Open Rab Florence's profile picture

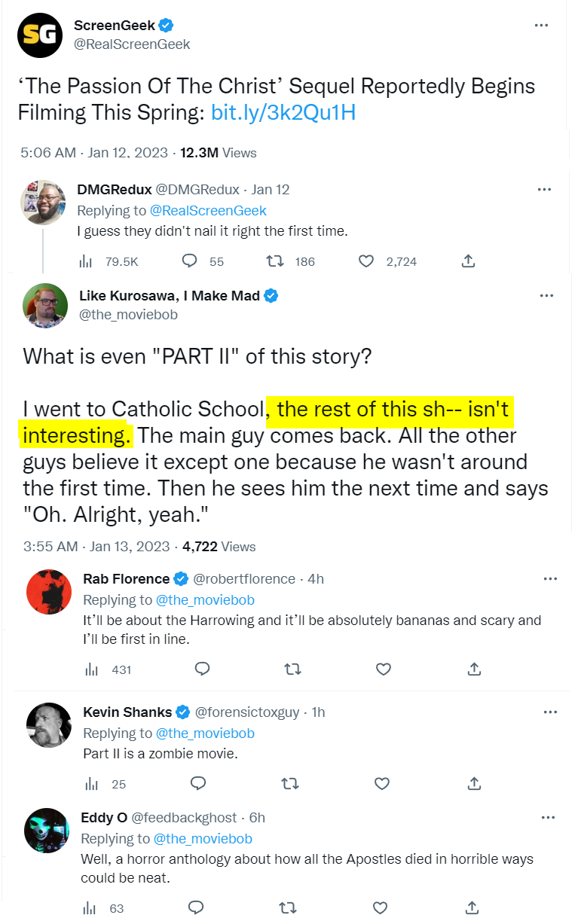point(49,592)
